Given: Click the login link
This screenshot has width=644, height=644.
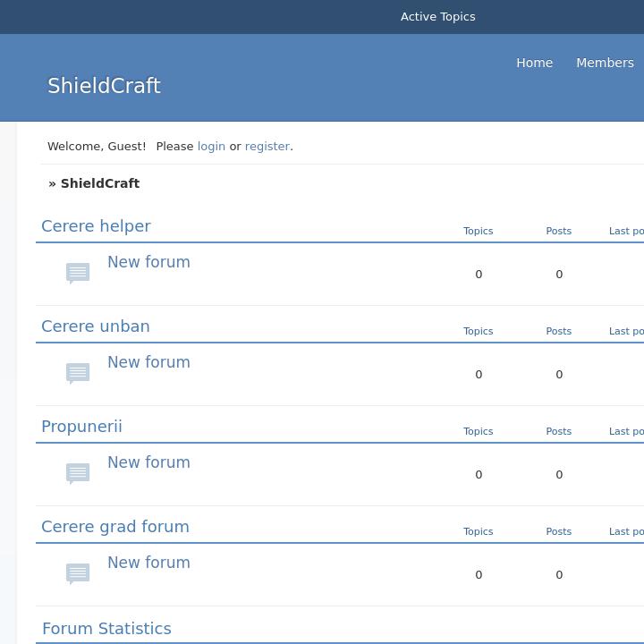Looking at the screenshot, I should point(211,146).
